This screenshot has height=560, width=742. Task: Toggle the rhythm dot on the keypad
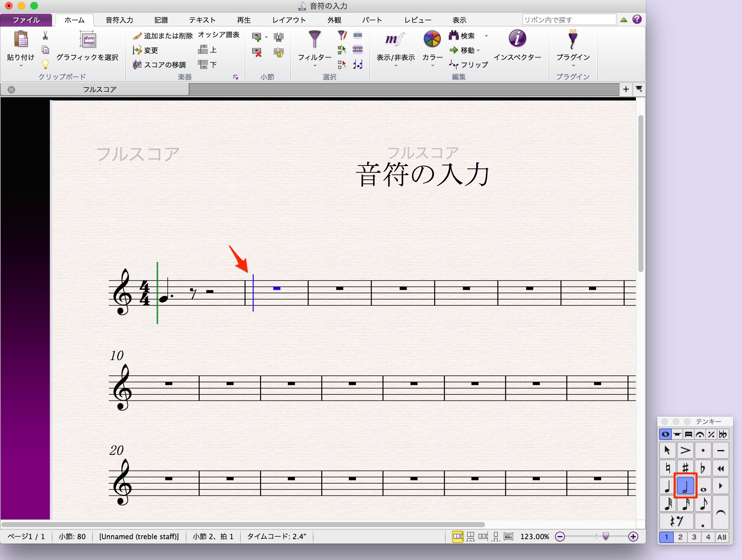coord(703,521)
